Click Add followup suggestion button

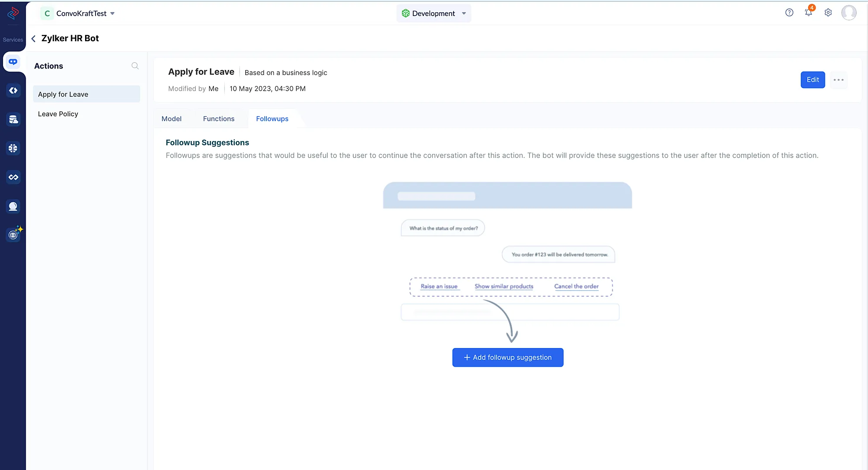pos(508,358)
